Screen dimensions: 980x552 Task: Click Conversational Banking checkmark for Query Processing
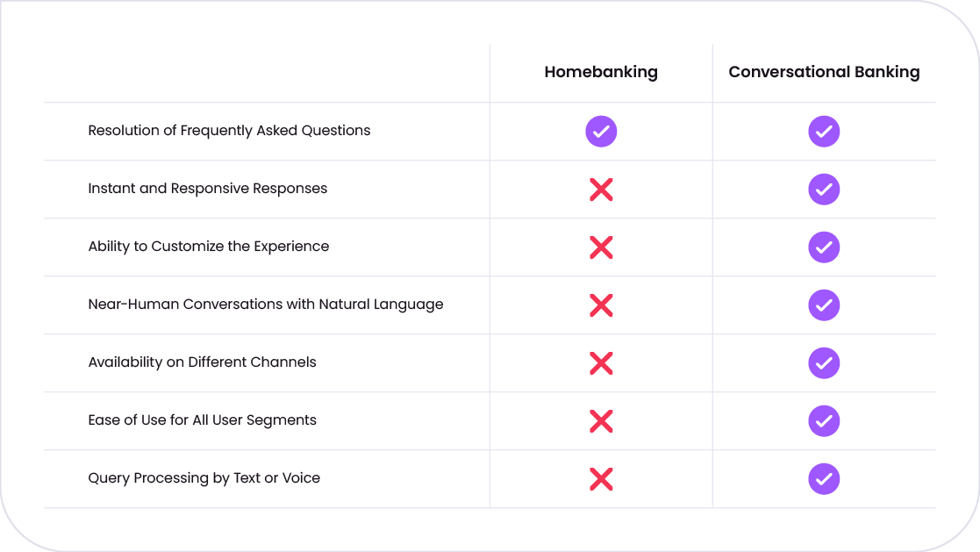tap(824, 479)
